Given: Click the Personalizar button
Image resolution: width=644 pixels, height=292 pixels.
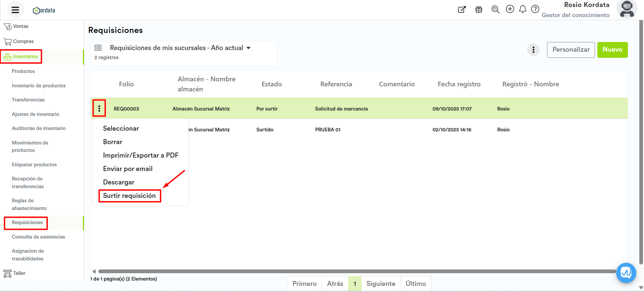Looking at the screenshot, I should [571, 50].
